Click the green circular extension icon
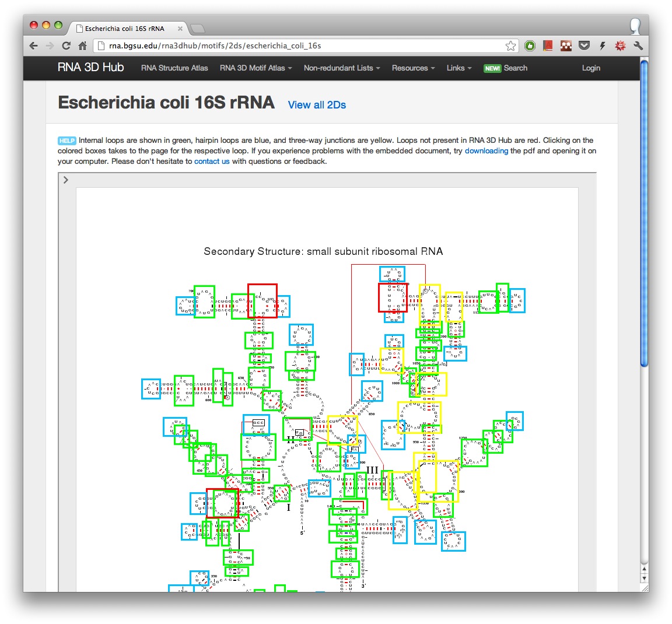Screen dimensions: 672x624 pyautogui.click(x=530, y=45)
